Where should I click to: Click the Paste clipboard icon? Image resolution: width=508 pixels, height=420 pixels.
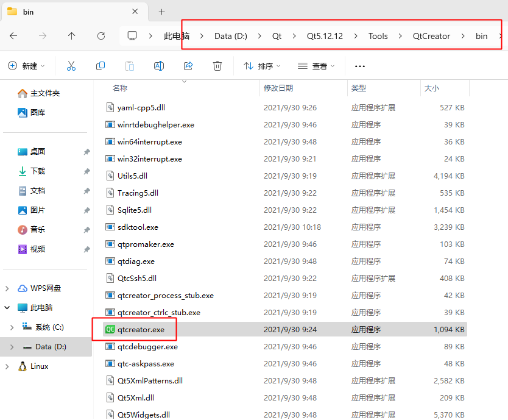pyautogui.click(x=130, y=66)
